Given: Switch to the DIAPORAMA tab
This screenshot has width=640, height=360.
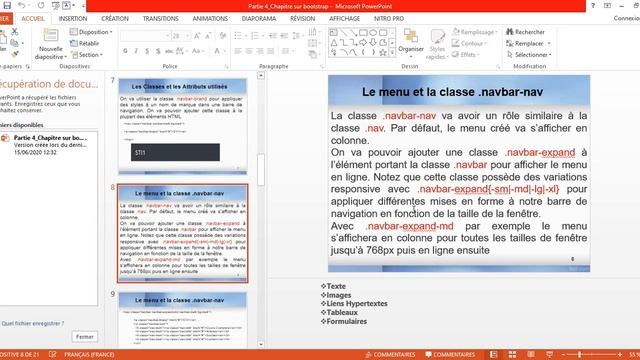Looking at the screenshot, I should coord(259,19).
